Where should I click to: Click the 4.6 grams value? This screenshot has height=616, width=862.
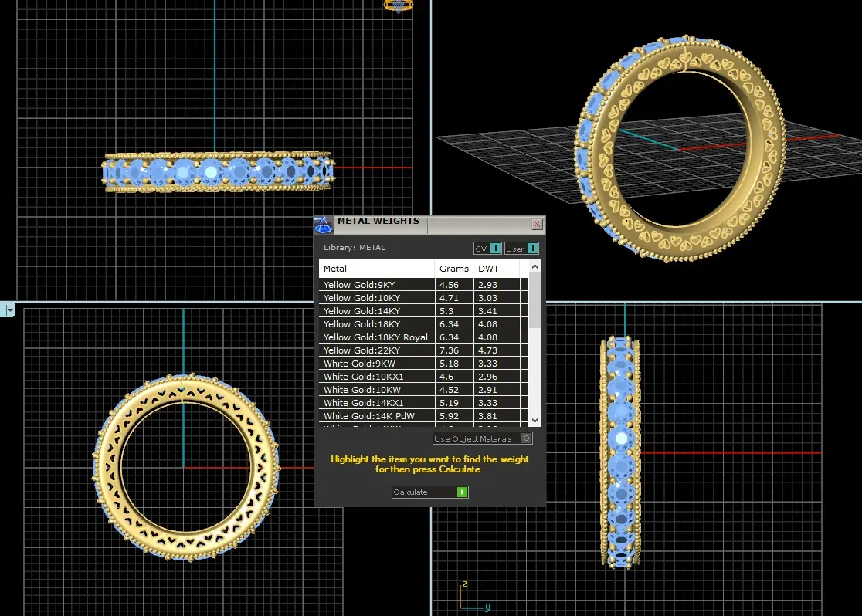pyautogui.click(x=446, y=377)
